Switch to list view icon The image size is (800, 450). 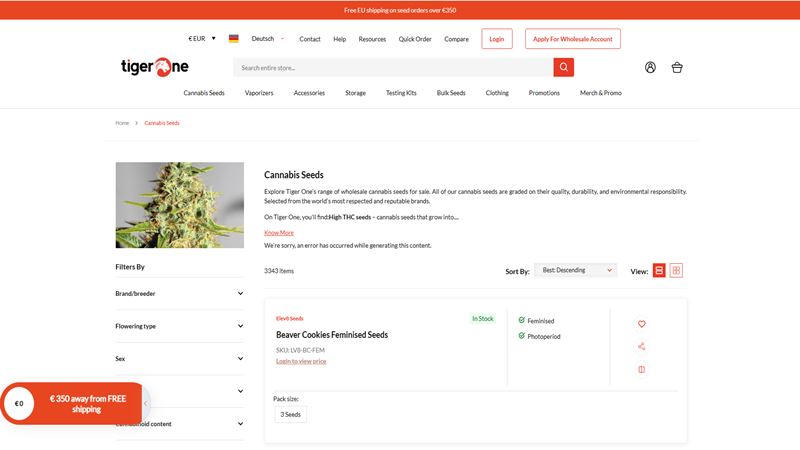659,270
